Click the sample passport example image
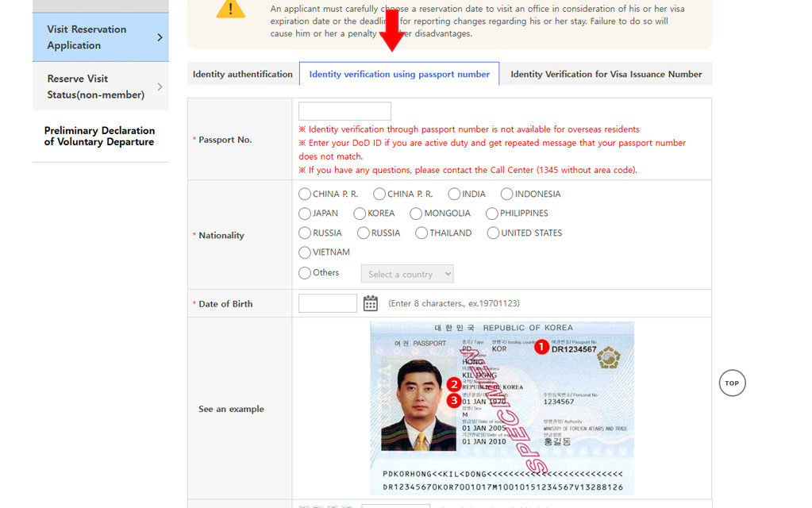The image size is (812, 508). pyautogui.click(x=502, y=408)
